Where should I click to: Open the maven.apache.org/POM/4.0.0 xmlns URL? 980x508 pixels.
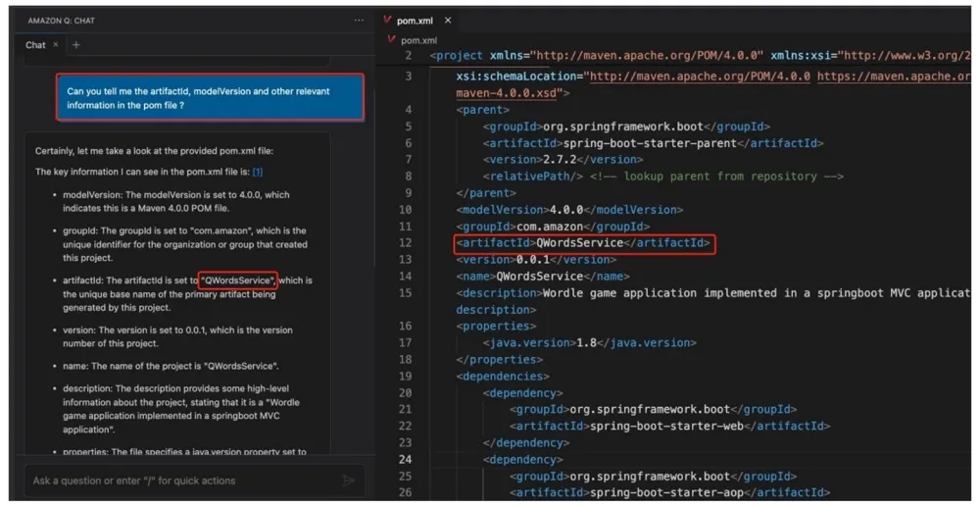coord(646,56)
